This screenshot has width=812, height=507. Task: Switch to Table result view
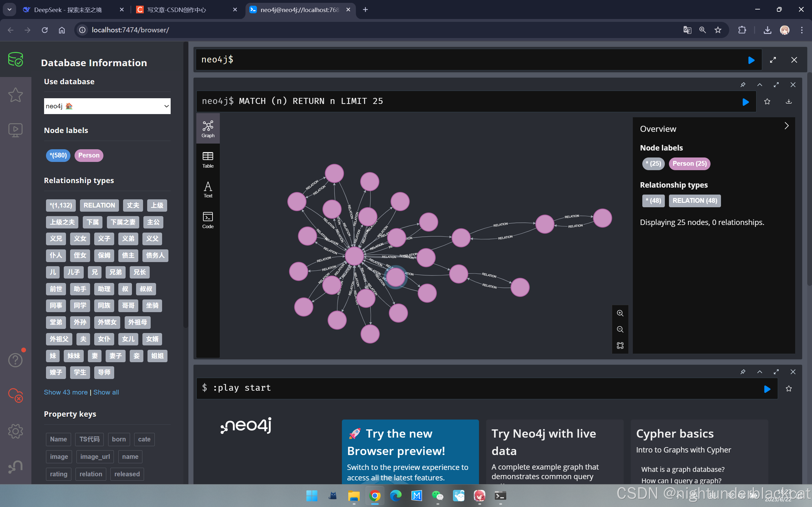[208, 160]
